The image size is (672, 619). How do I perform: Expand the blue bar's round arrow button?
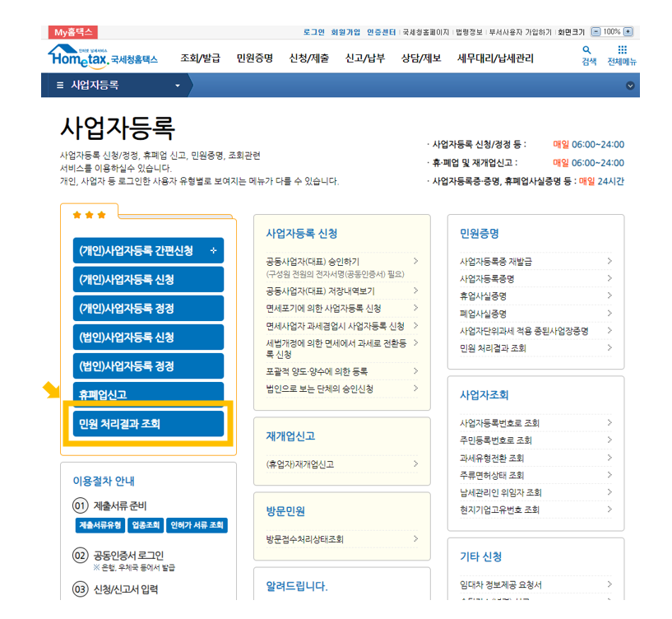pos(630,86)
